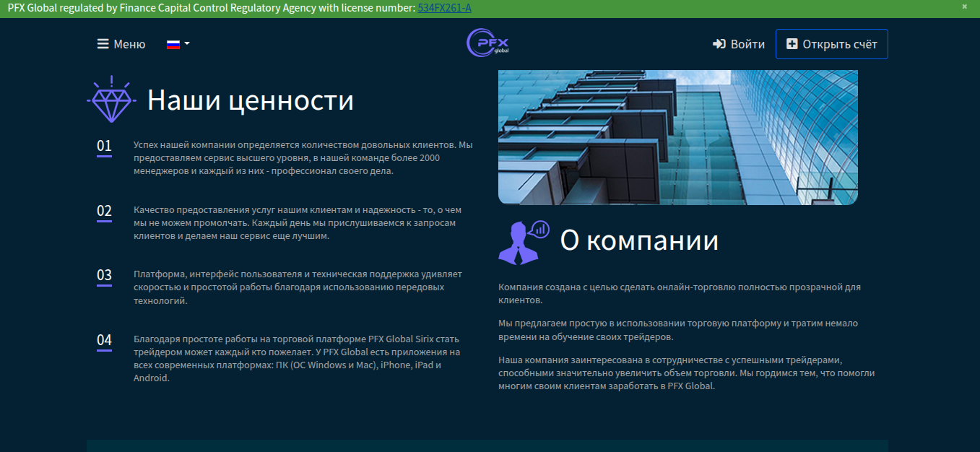Open the language selection dropdown arrow
The image size is (980, 452).
coord(187,43)
